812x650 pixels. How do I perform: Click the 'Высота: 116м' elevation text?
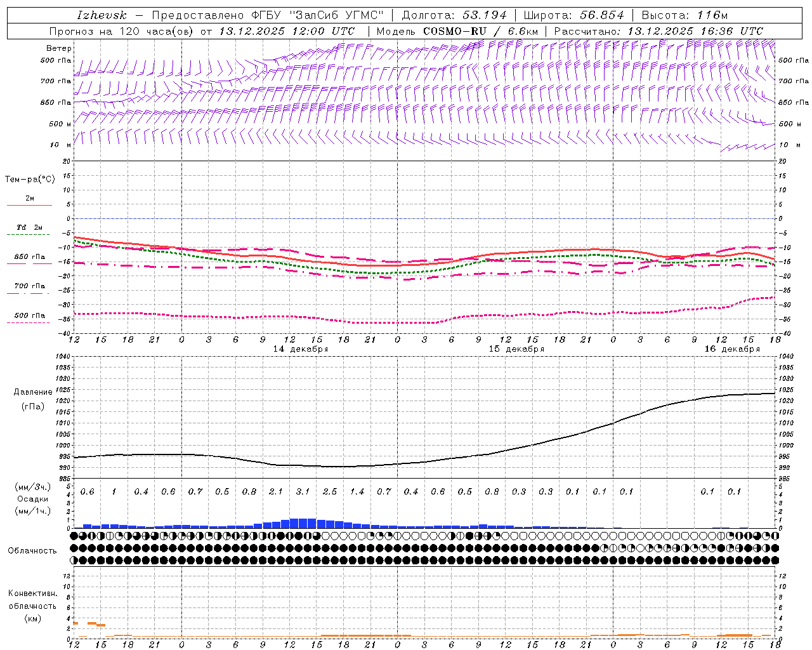[x=684, y=15]
